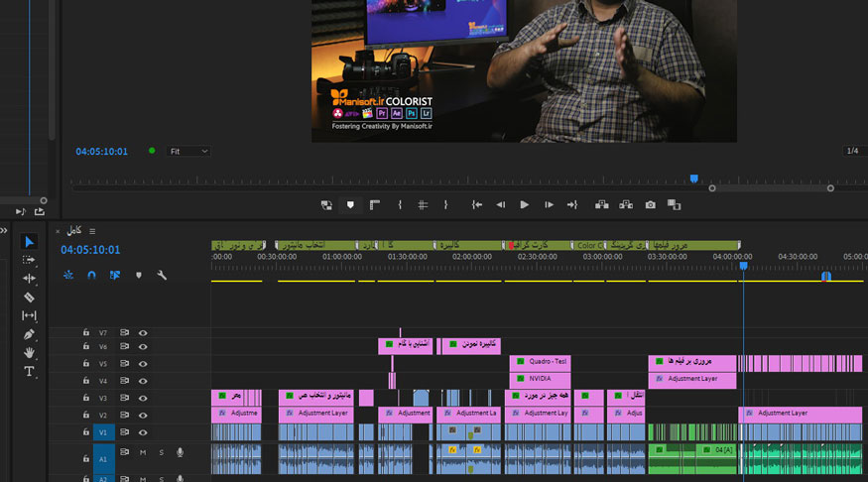
Task: Click the Lift button
Action: click(602, 205)
